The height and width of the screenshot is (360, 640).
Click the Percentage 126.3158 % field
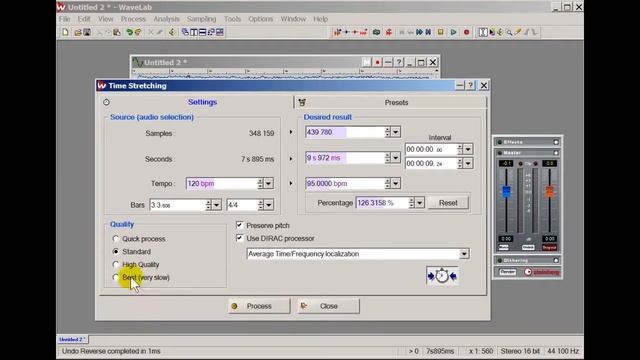(x=382, y=203)
